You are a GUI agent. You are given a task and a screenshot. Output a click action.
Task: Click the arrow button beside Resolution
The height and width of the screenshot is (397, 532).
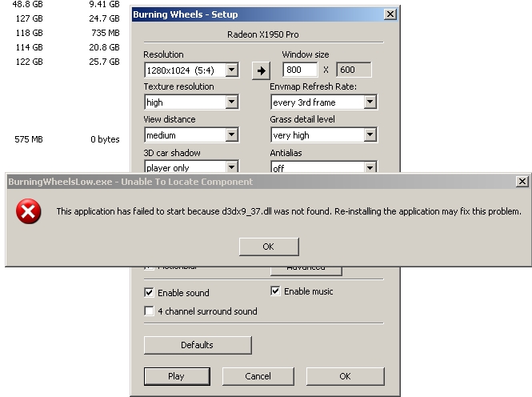261,70
